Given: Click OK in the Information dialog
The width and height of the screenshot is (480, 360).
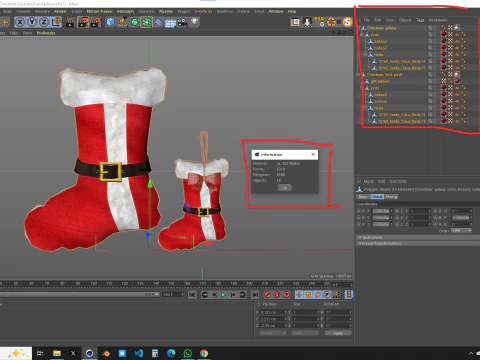Looking at the screenshot, I should click(x=284, y=188).
